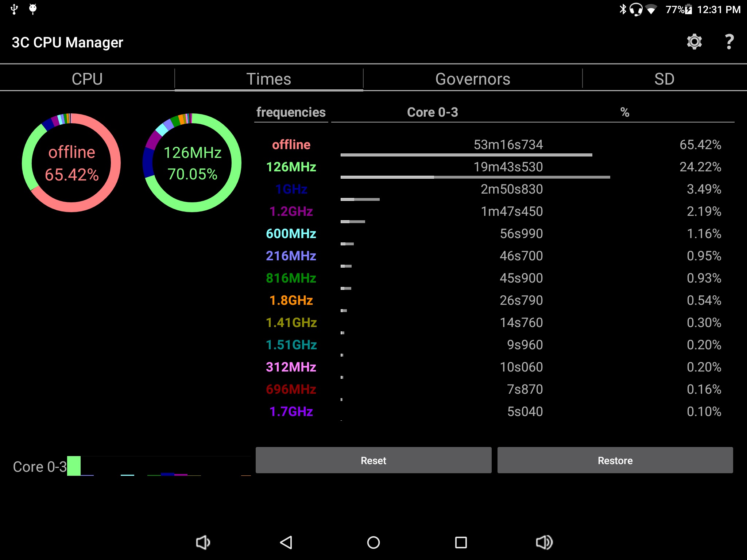
Task: Tap the % column header
Action: 625,112
